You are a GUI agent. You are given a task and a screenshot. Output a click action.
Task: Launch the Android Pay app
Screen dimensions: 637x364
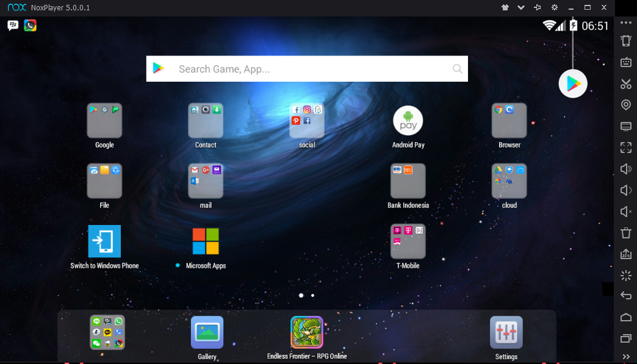point(408,121)
